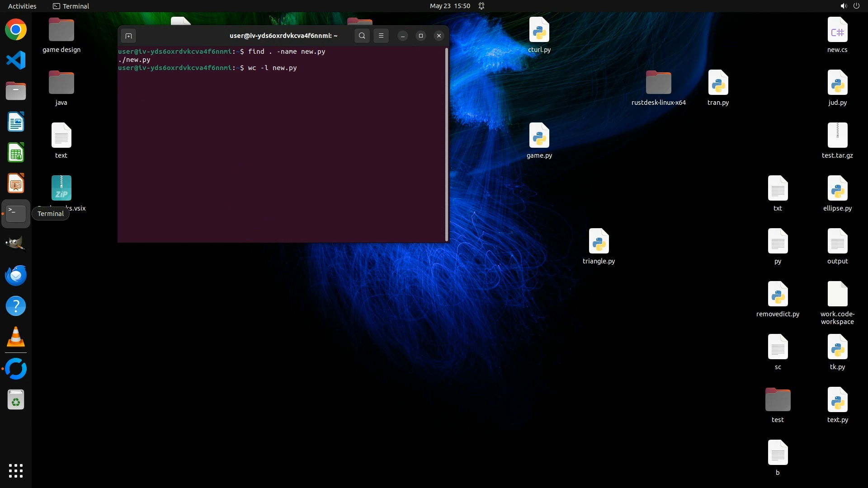Image resolution: width=868 pixels, height=488 pixels.
Task: Click the new tab button in Terminal
Action: [x=128, y=36]
